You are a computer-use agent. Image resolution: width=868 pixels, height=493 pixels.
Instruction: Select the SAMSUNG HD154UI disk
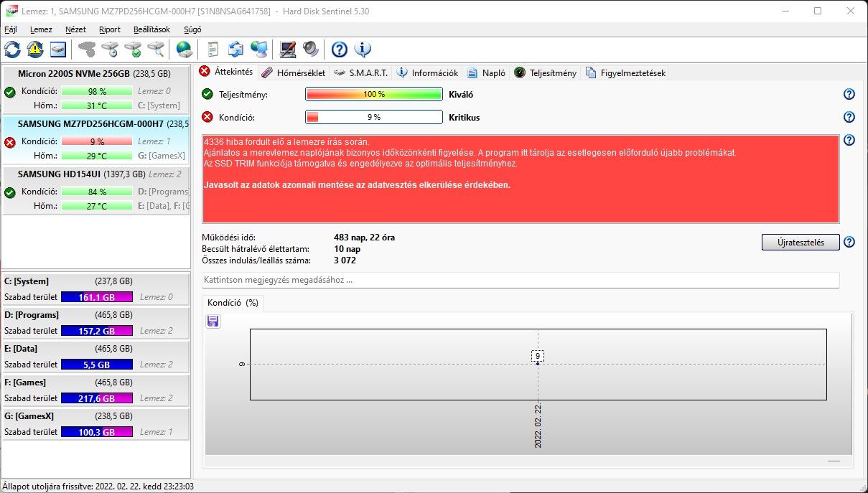click(95, 190)
